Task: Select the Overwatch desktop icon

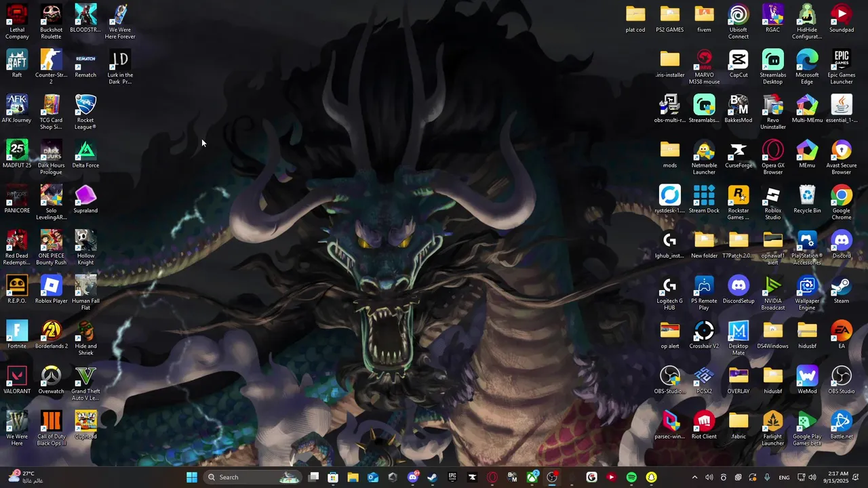Action: 51,381
